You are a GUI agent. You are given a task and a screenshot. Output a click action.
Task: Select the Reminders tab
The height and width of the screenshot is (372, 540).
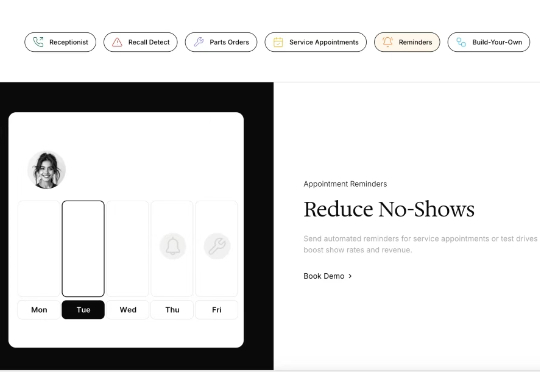click(x=407, y=42)
